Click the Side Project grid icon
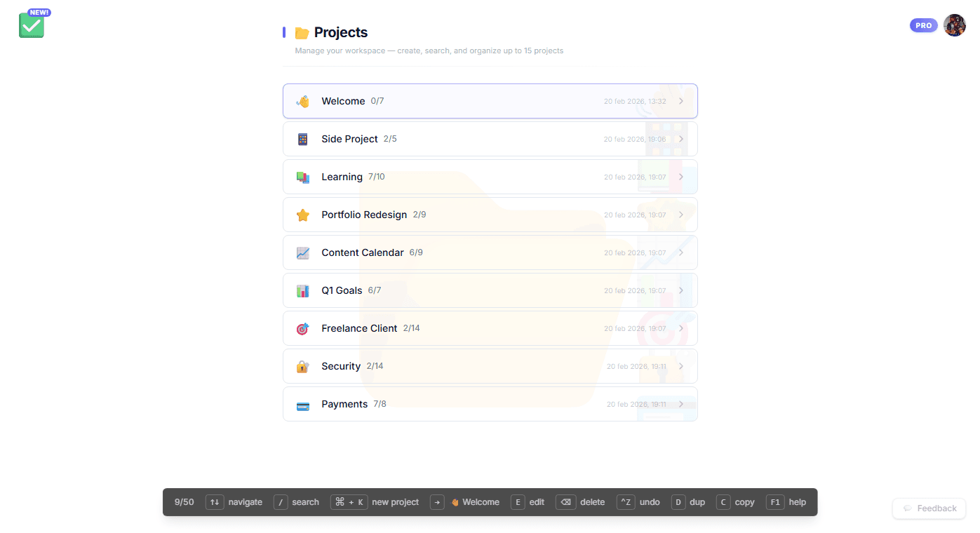This screenshot has width=980, height=533. [x=302, y=139]
